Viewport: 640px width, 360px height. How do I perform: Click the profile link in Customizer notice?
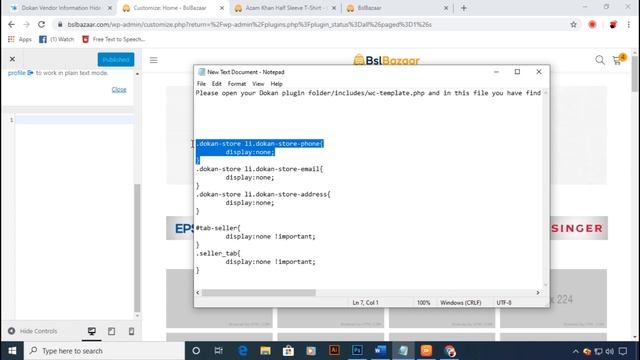[x=20, y=73]
